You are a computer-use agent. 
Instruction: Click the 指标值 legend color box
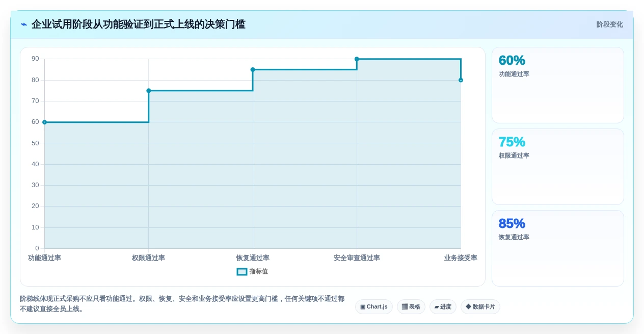242,272
